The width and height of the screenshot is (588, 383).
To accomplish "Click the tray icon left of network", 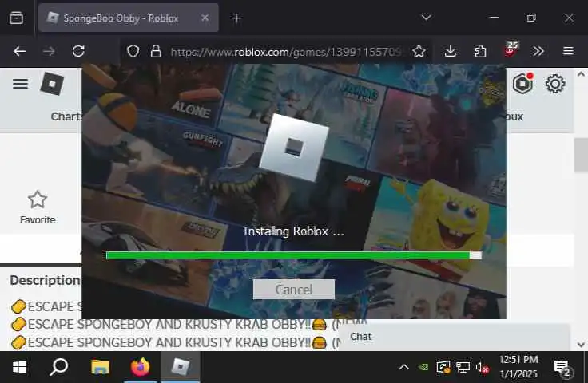I will coord(443,368).
